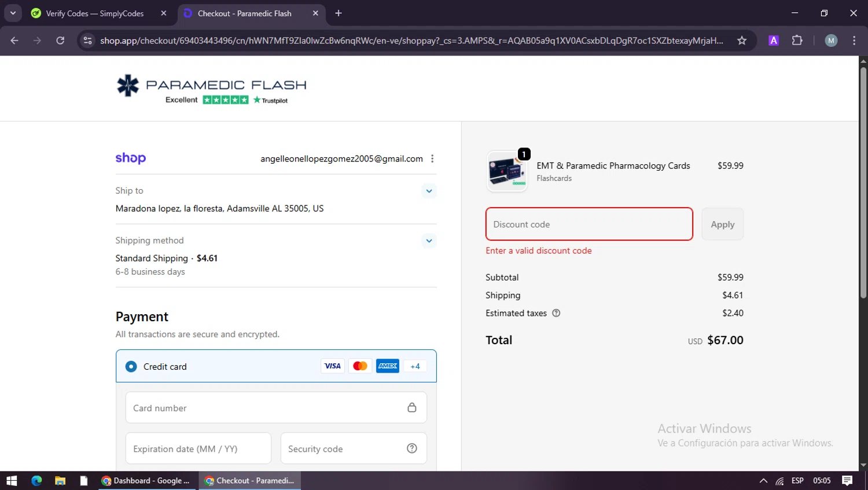This screenshot has height=490, width=868.
Task: Show estimated taxes info icon
Action: point(556,313)
